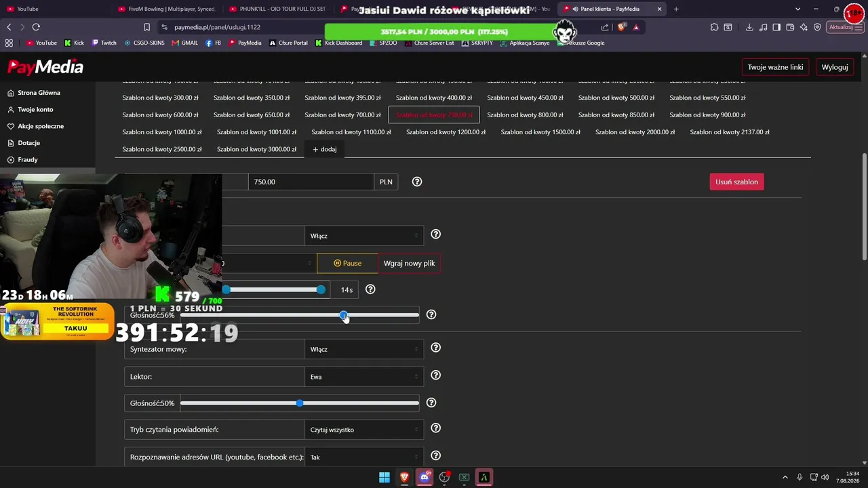This screenshot has height=488, width=868.
Task: Click the help icon beside the Głośność 56% slider
Action: pyautogui.click(x=431, y=314)
